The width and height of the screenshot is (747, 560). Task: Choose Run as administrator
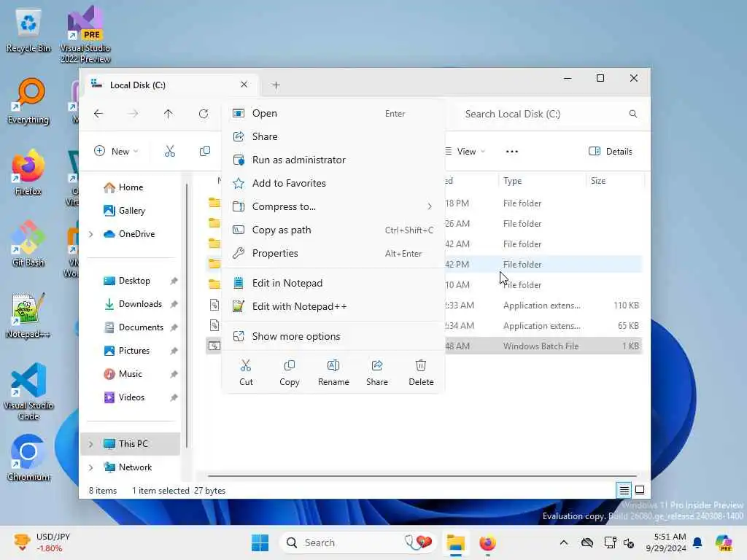pos(333,160)
